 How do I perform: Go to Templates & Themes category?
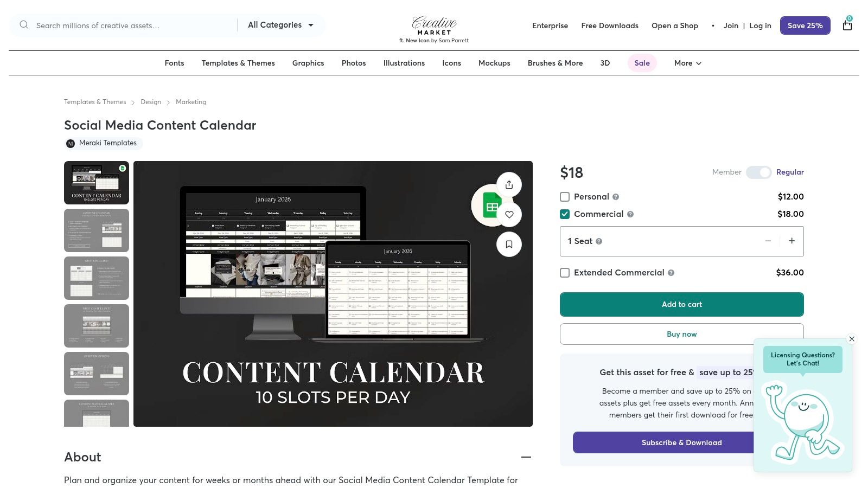click(x=238, y=63)
